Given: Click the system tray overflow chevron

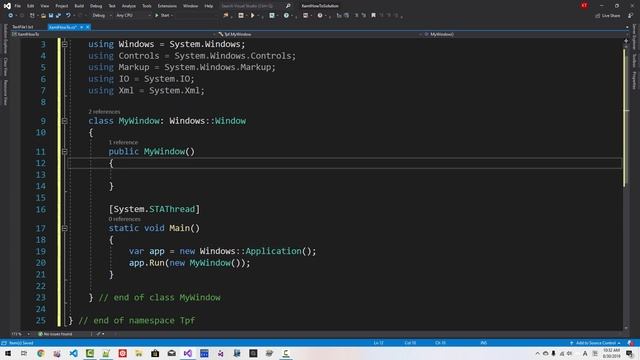Looking at the screenshot, I should tap(537, 353).
